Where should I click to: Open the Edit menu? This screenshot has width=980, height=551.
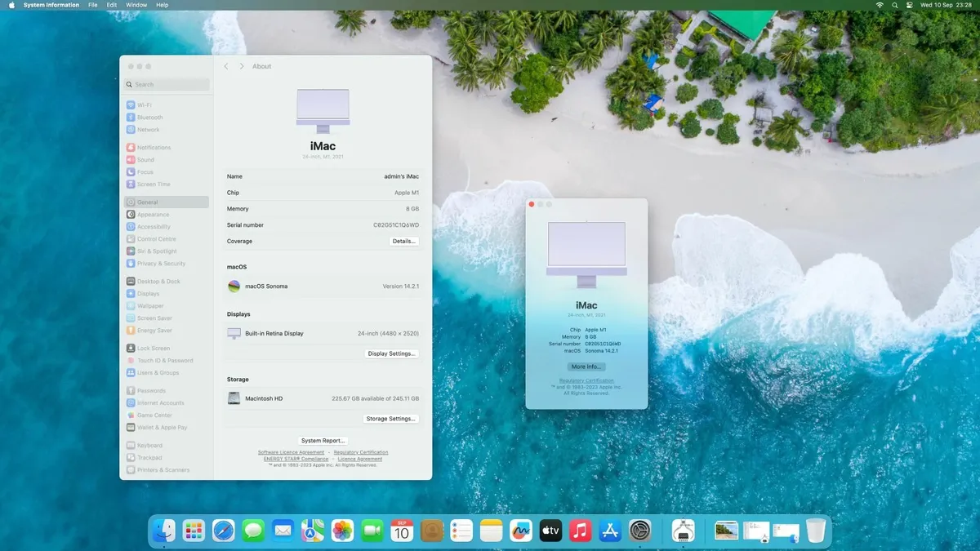pyautogui.click(x=112, y=5)
